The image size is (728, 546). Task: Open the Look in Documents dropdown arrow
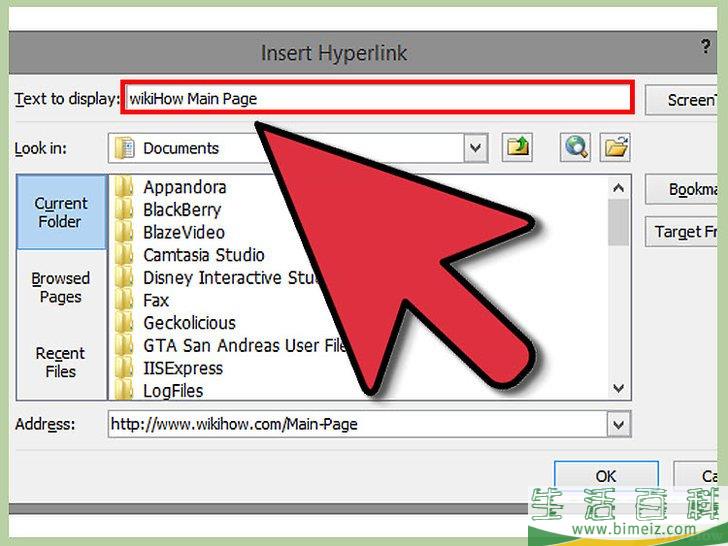pos(475,148)
